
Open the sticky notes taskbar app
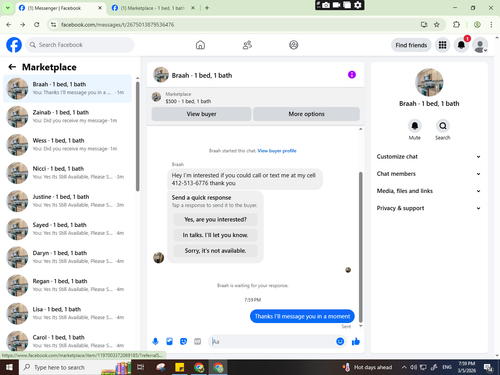180,367
